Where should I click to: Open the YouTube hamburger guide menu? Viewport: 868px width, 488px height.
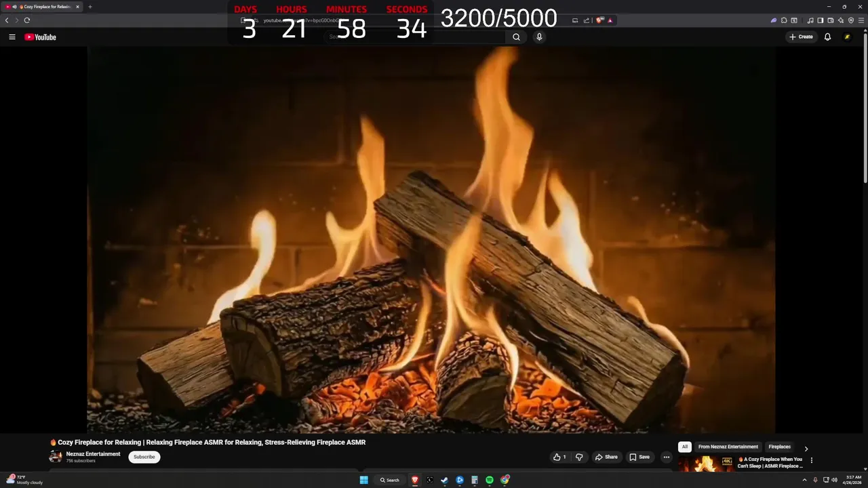pos(12,37)
